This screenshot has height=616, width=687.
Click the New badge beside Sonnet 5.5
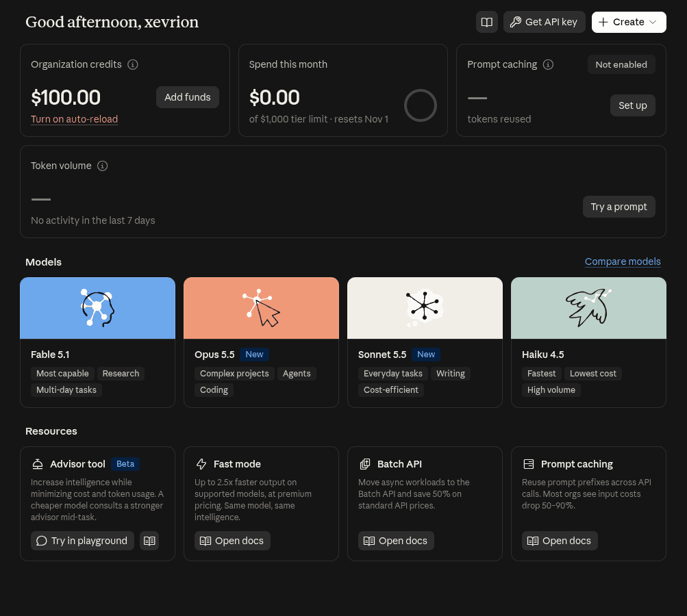tap(426, 355)
